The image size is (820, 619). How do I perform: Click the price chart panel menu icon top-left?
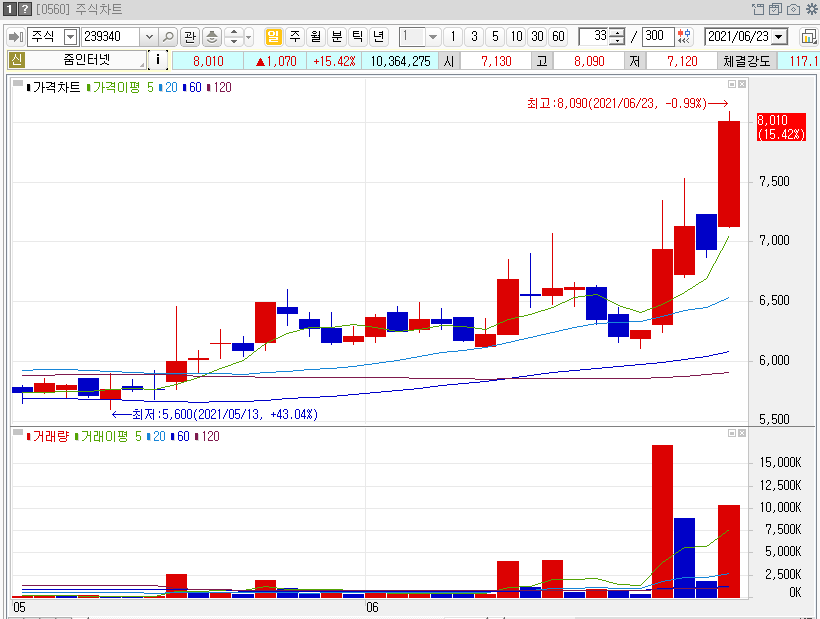click(x=17, y=83)
